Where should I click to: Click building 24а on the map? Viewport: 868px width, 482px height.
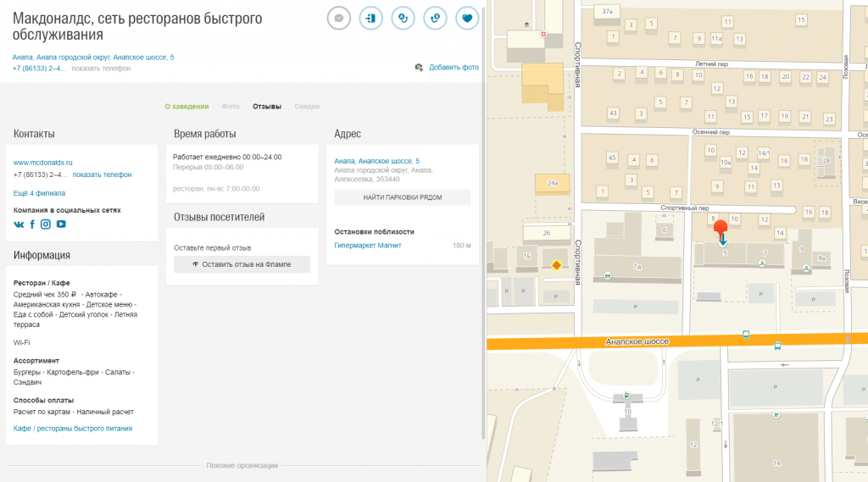(x=553, y=183)
